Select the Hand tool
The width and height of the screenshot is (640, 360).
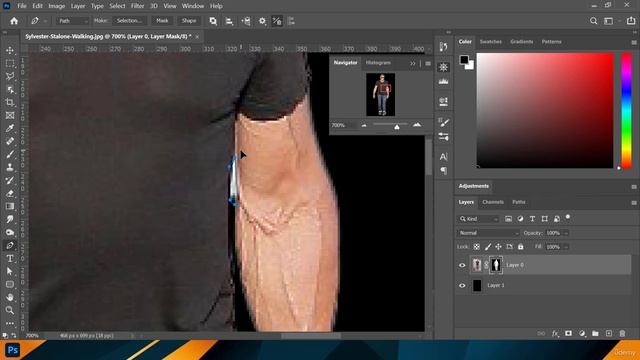point(10,297)
